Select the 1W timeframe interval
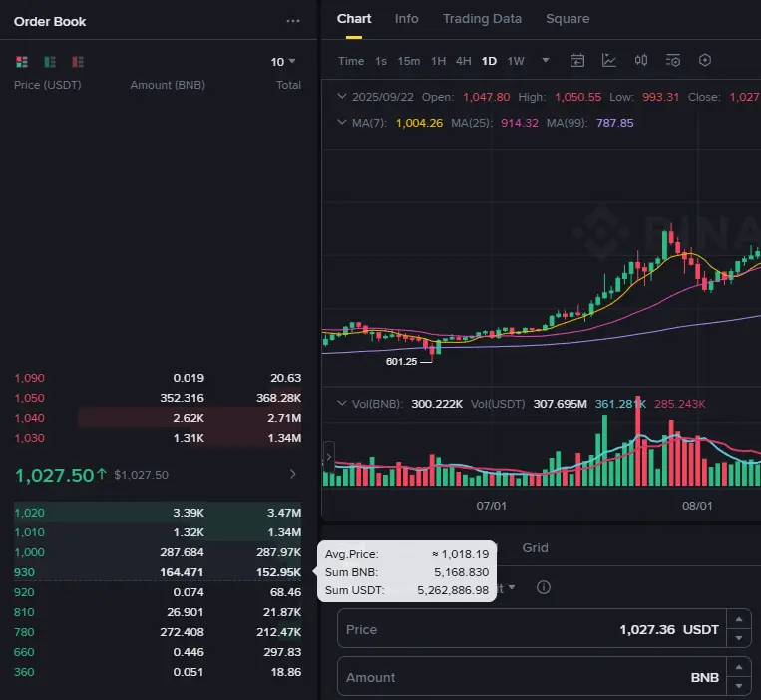 [516, 61]
